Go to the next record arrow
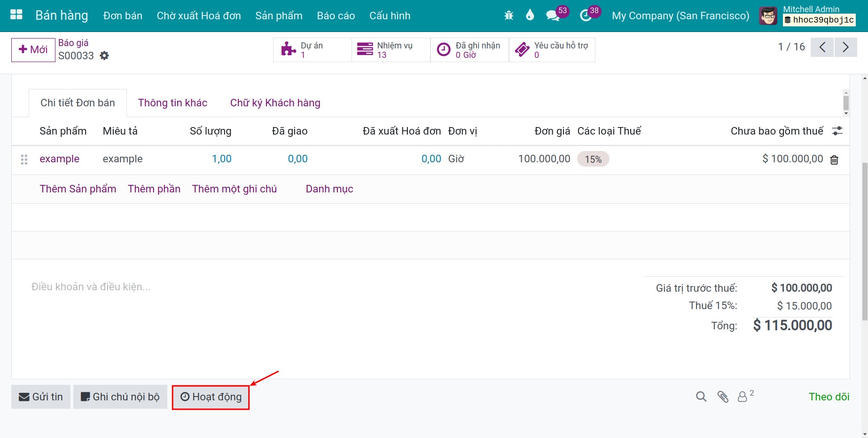The image size is (868, 438). pyautogui.click(x=845, y=47)
